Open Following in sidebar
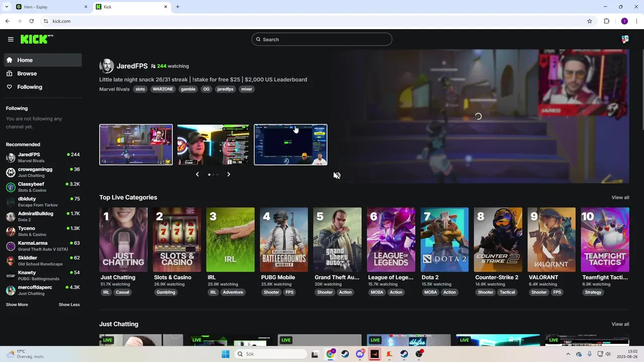The image size is (644, 362). coord(42,87)
